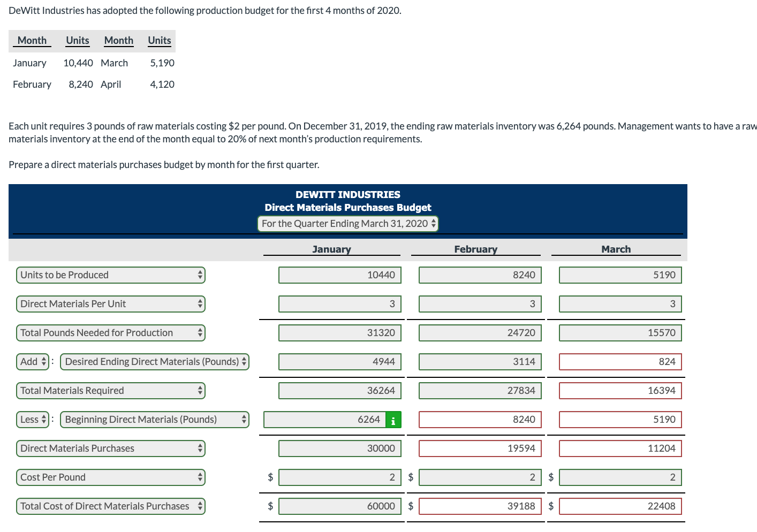Open the 'Cost Per Pound' dropdown
The height and width of the screenshot is (532, 757).
point(111,477)
